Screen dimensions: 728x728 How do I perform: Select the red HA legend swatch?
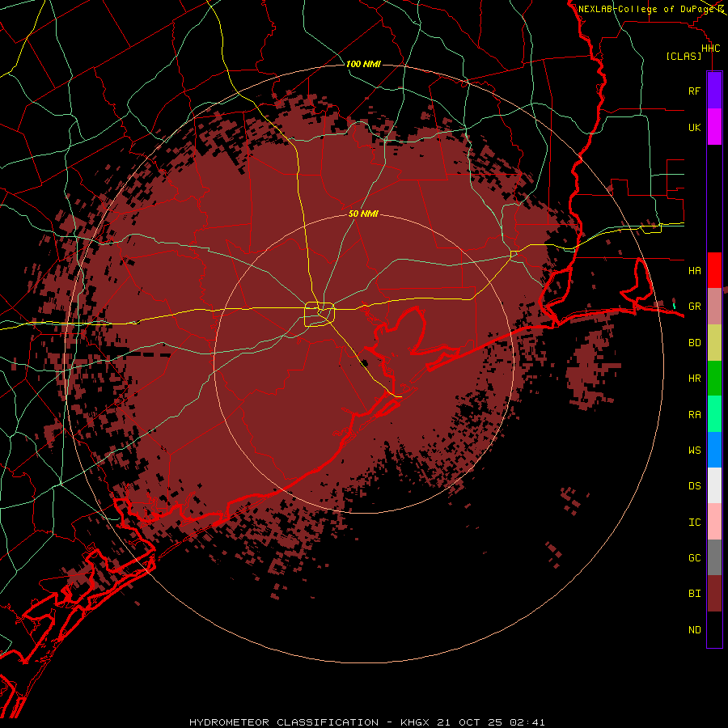714,270
